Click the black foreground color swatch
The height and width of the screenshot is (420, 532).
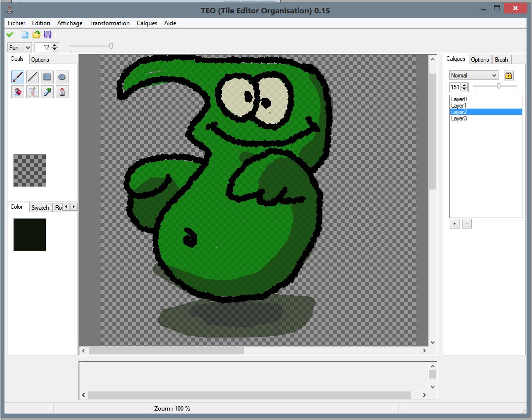[30, 234]
